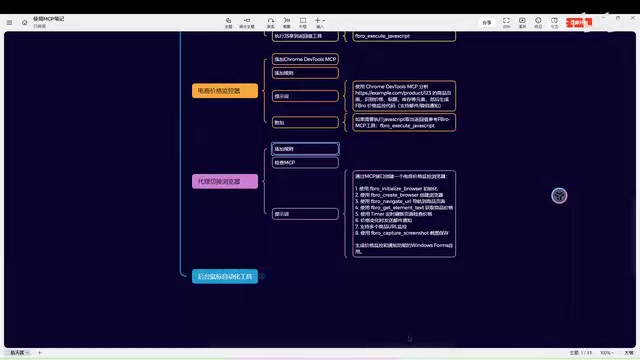Insert a relationship line
The height and width of the screenshot is (360, 640).
pos(271,22)
